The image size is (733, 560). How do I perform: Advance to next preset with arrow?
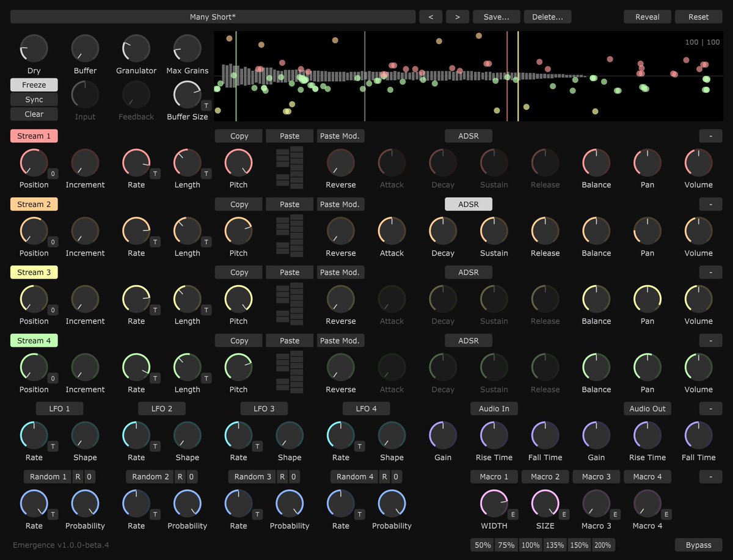[x=458, y=16]
